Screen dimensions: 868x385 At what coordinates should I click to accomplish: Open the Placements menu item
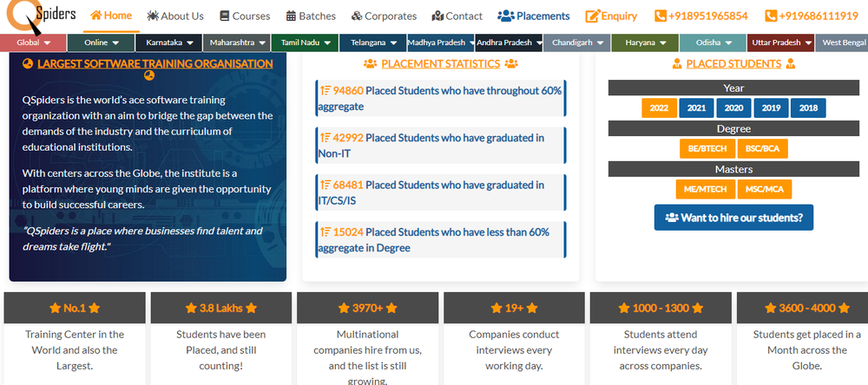coord(534,16)
